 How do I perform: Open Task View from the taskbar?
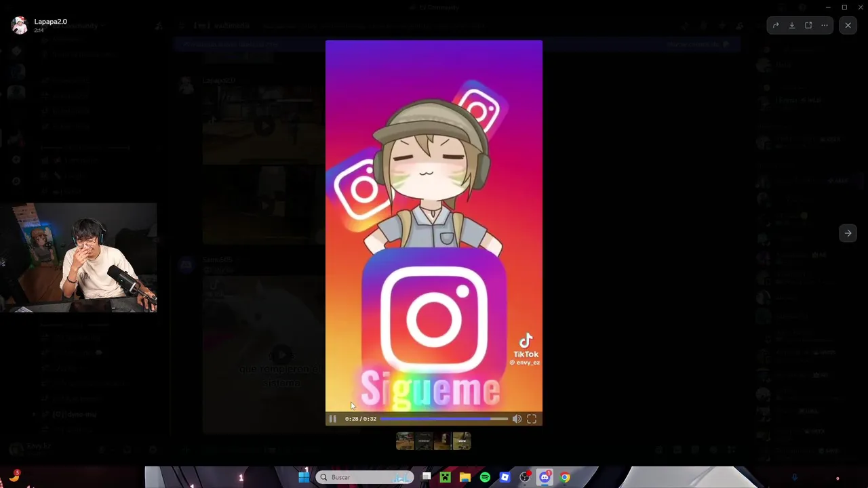[427, 477]
